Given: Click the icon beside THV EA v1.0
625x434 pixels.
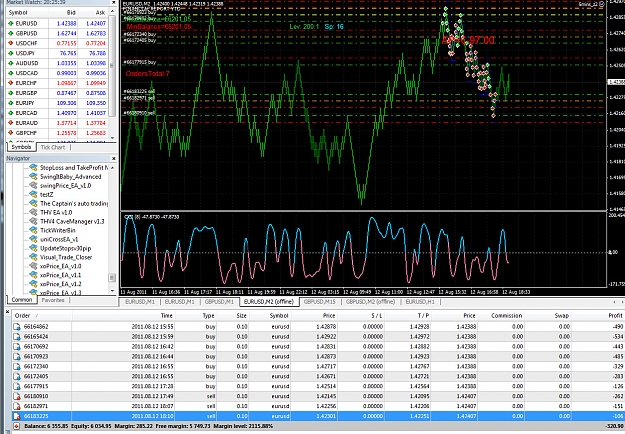Looking at the screenshot, I should pyautogui.click(x=33, y=212).
